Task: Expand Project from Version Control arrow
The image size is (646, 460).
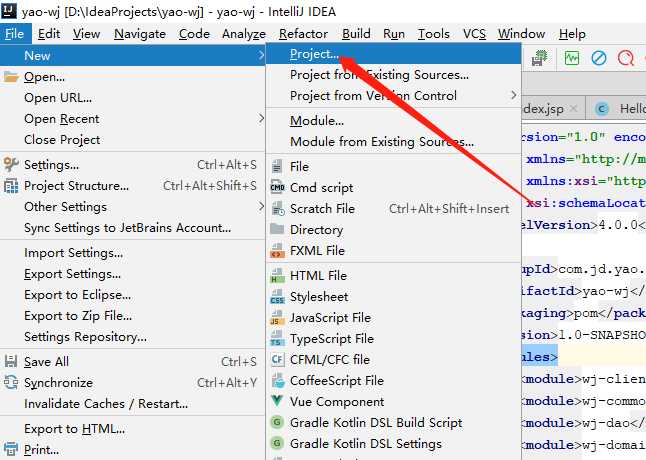Action: click(x=513, y=95)
